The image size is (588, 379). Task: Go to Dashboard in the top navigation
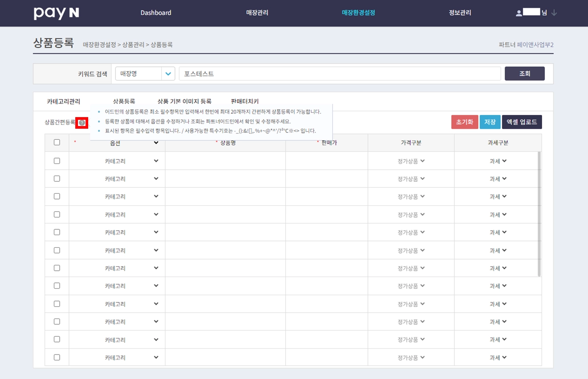(156, 13)
